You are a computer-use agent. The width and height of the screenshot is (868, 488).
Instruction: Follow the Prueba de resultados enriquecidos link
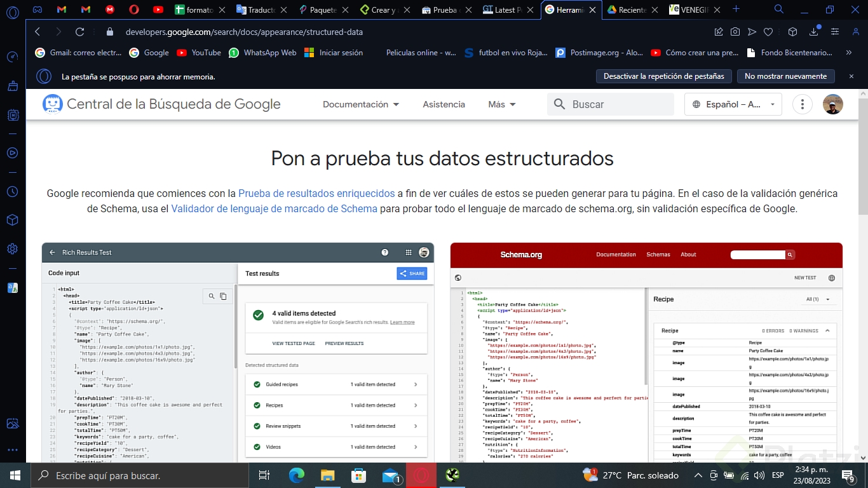pos(316,193)
